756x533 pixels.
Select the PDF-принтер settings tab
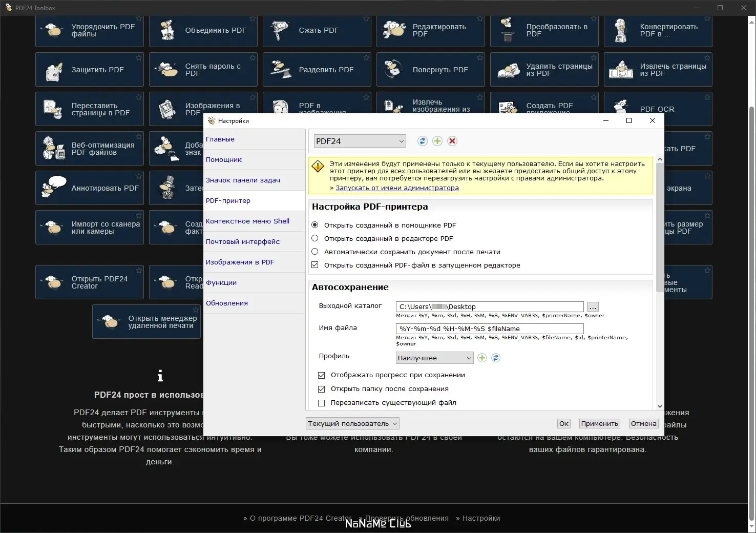click(x=254, y=200)
